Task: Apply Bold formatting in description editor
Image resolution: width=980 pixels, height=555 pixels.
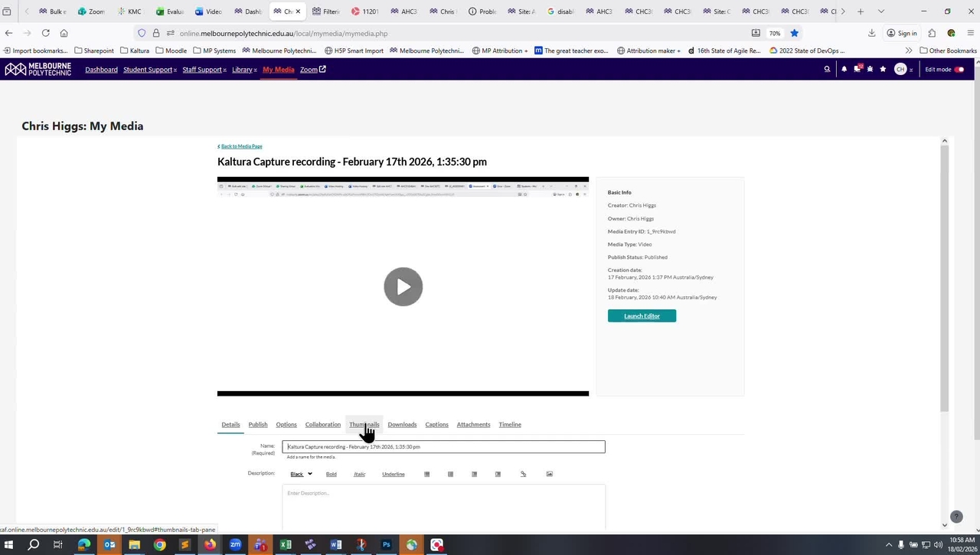Action: [x=331, y=474]
